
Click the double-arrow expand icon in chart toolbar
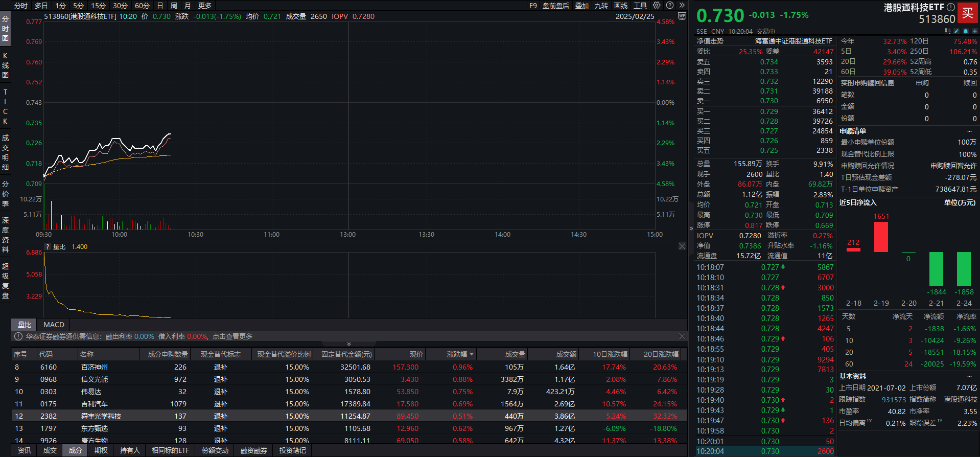(x=682, y=5)
